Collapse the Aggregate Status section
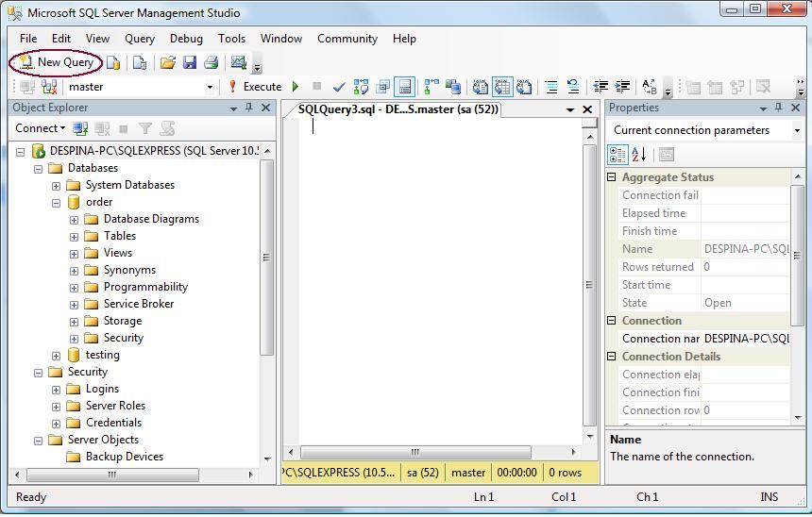Viewport: 812px width, 517px height. tap(611, 177)
